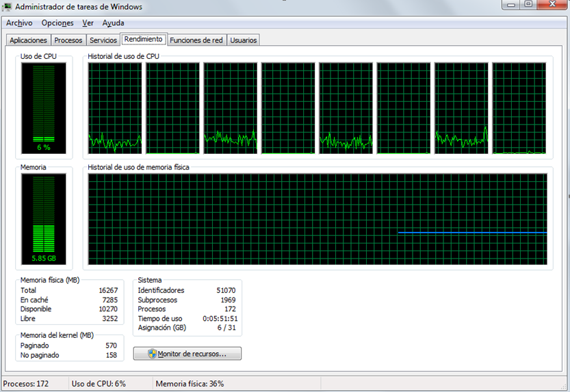Screen dimensions: 570x392
Task: Click status bar text Procesos: 172
Action: 26,384
